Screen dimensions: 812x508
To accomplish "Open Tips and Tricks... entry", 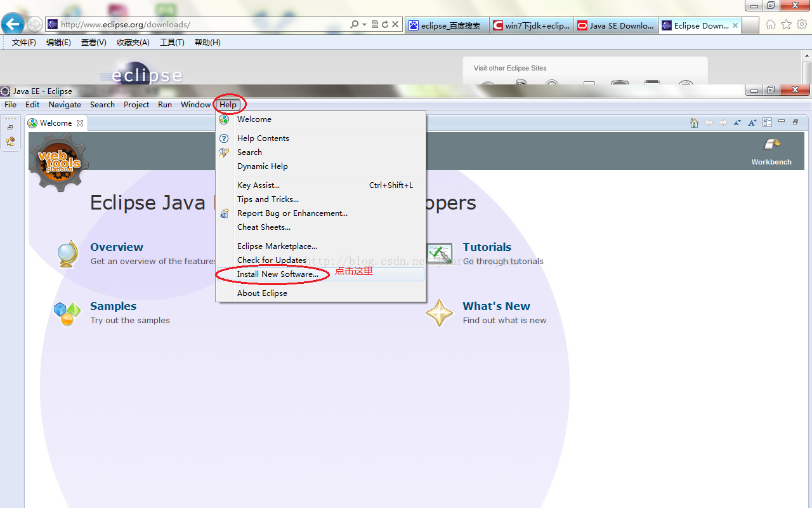I will [x=320, y=199].
